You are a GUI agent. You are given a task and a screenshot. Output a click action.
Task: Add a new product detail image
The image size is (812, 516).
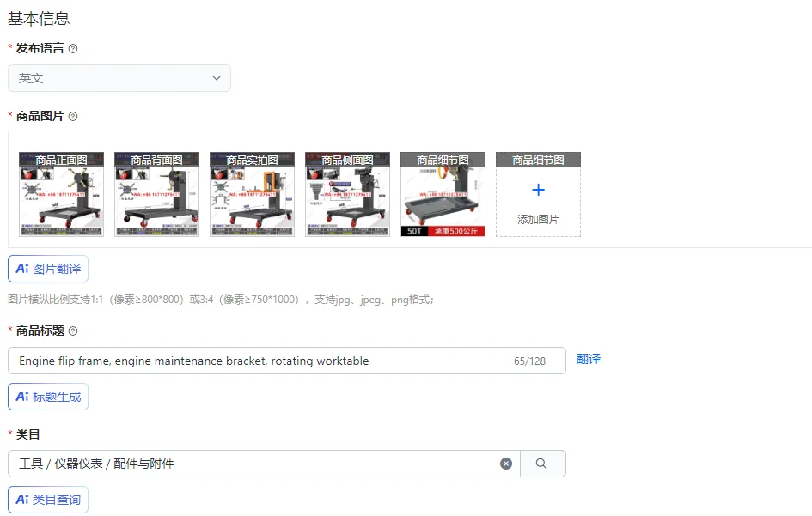point(538,195)
